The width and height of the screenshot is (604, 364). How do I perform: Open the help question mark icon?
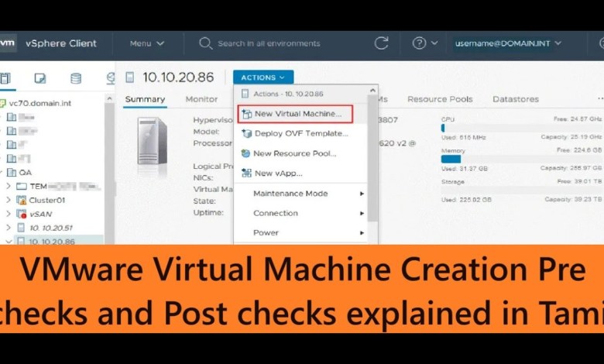pyautogui.click(x=419, y=43)
